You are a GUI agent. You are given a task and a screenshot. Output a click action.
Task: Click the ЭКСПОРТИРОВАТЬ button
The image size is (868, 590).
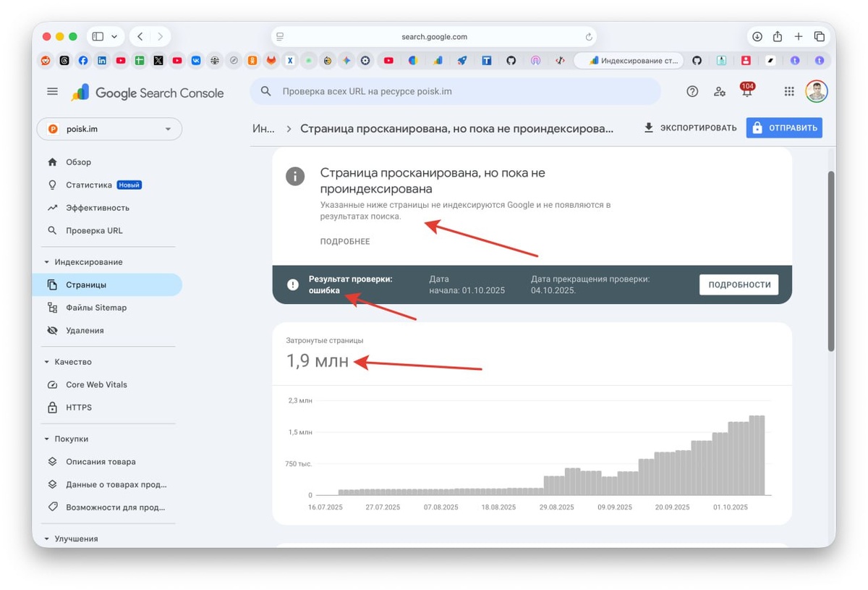pyautogui.click(x=690, y=128)
